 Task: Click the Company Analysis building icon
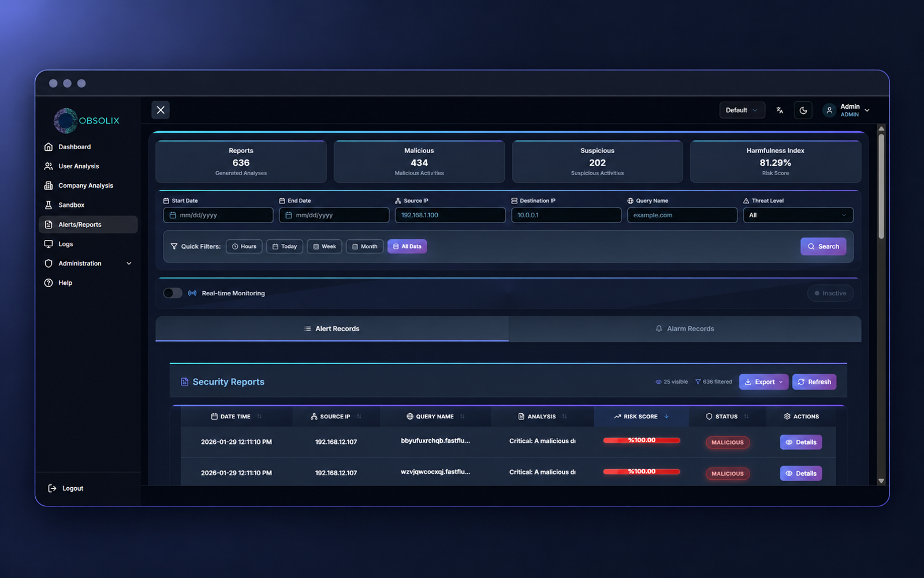pos(49,186)
